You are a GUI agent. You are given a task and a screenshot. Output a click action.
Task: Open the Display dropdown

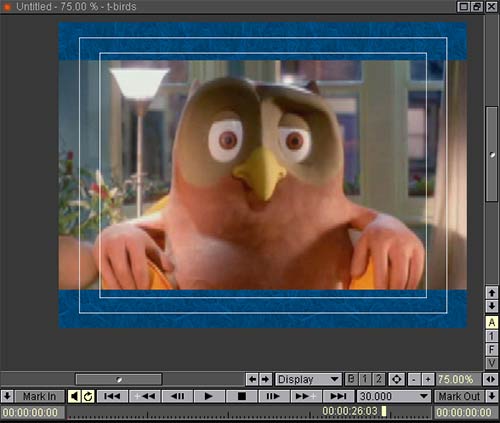point(308,379)
